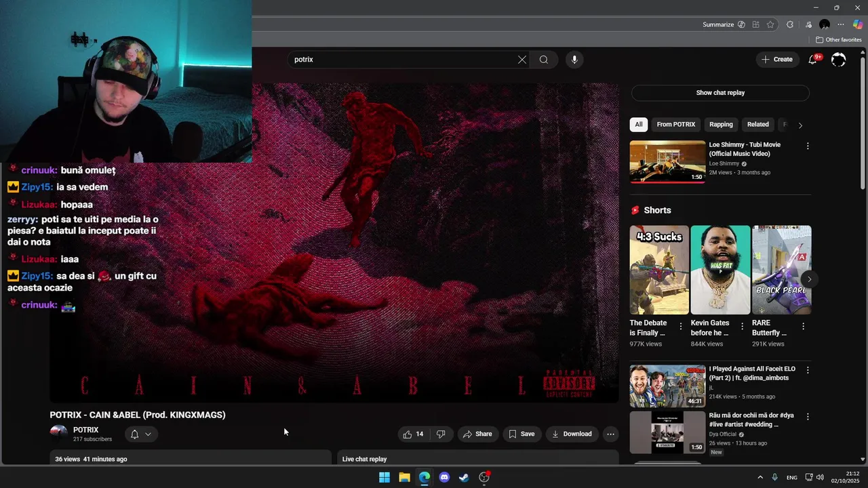Open Rău mă dor ochii video thumbnail
Screen dimensions: 868x488
(x=667, y=432)
